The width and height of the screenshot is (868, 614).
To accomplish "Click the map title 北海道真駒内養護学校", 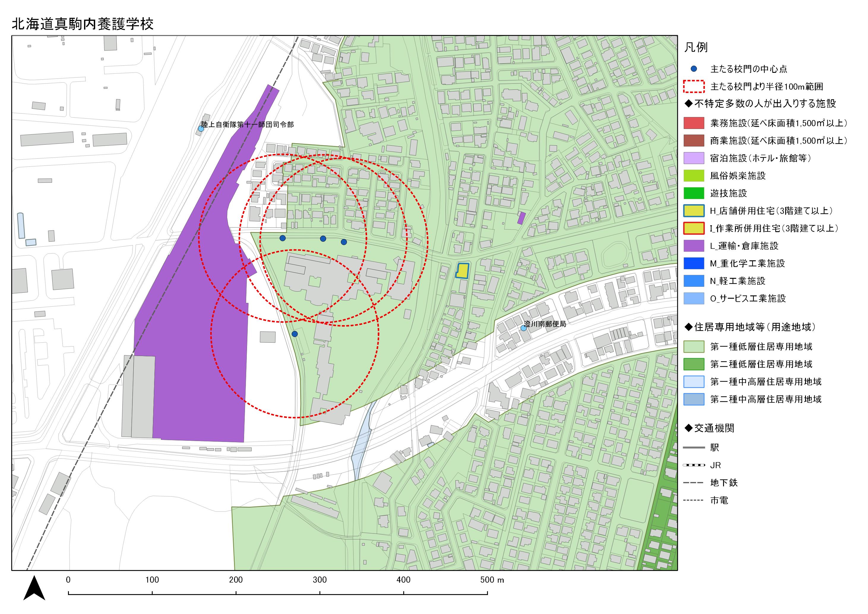I will click(x=83, y=24).
